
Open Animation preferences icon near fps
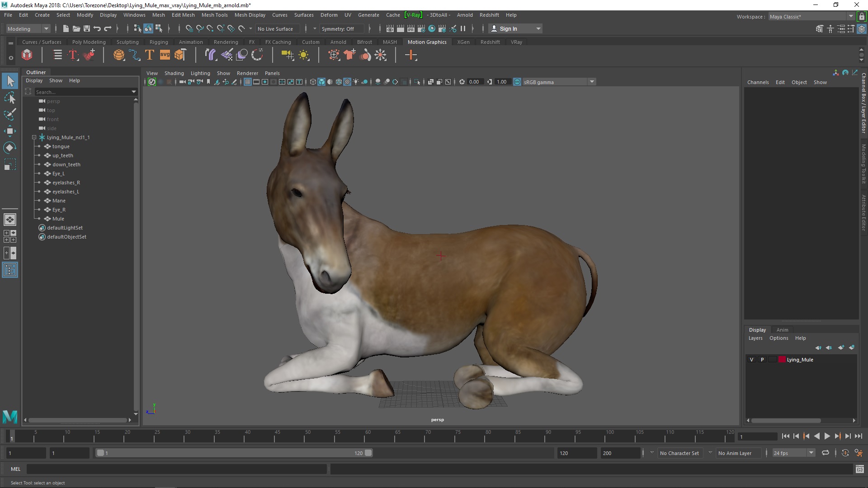[859, 453]
